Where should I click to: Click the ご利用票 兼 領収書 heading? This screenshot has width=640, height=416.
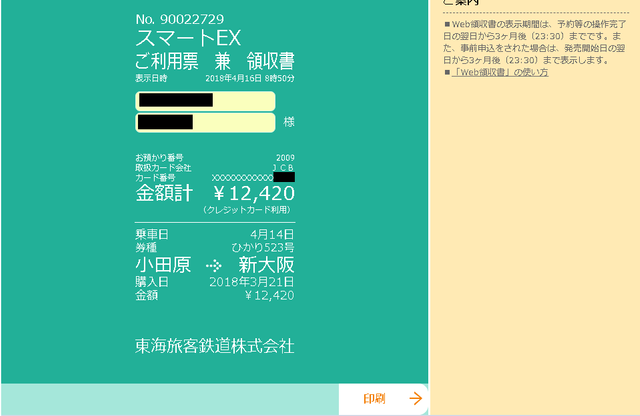pos(215,62)
